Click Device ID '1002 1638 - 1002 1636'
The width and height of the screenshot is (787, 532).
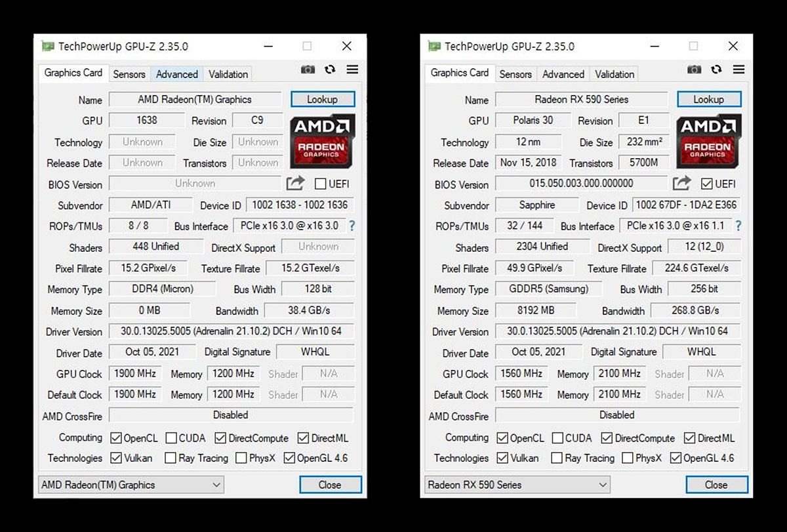300,205
